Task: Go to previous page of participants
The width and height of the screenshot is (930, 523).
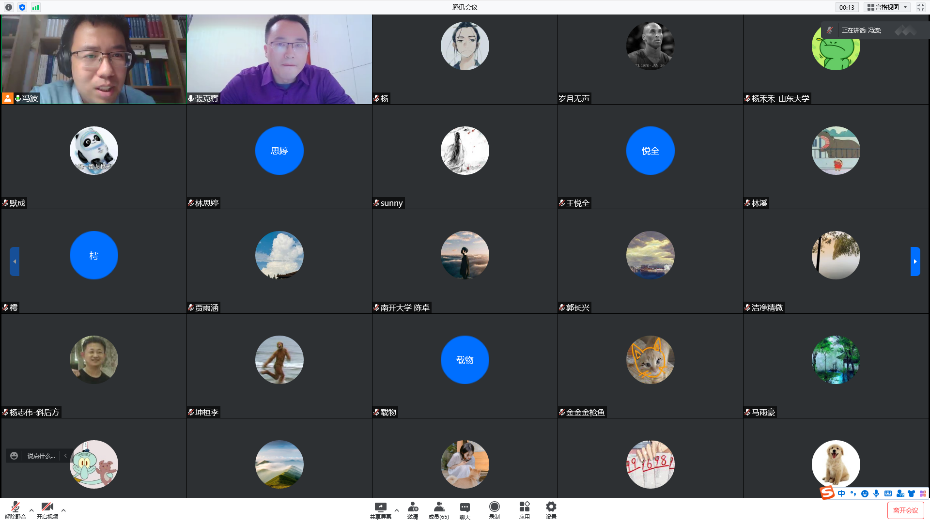Action: click(14, 261)
